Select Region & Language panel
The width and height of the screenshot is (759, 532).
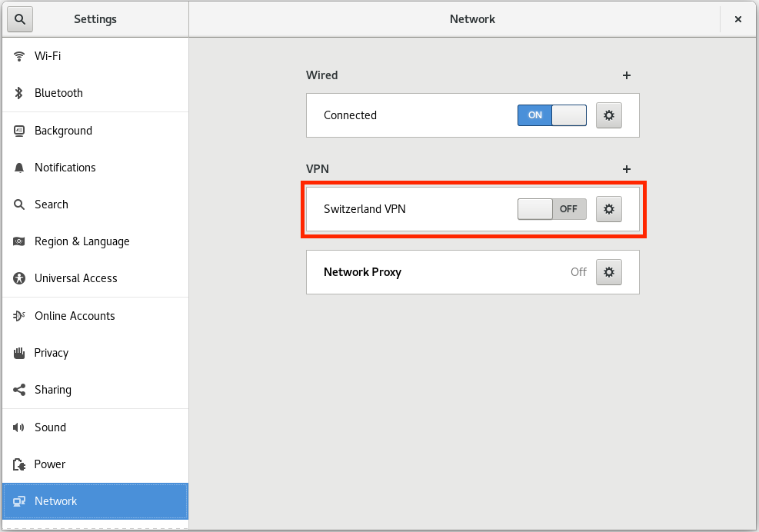pos(95,241)
